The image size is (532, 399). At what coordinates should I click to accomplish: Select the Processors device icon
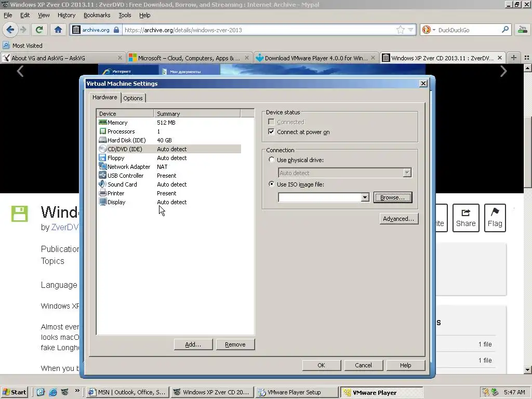[103, 131]
